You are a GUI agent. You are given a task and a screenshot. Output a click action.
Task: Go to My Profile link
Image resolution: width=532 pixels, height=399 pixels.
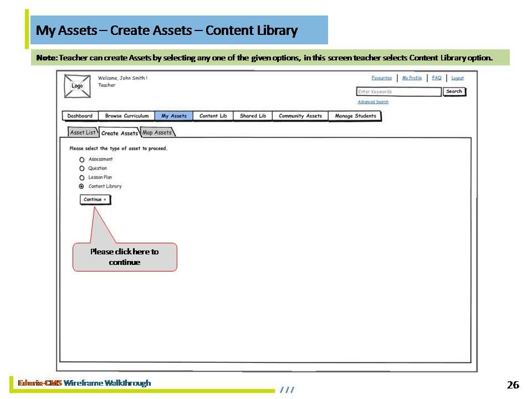[412, 78]
